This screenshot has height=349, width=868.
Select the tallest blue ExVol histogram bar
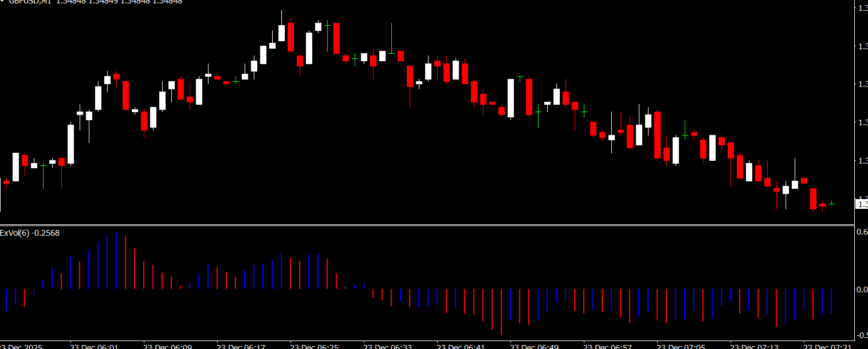click(116, 260)
